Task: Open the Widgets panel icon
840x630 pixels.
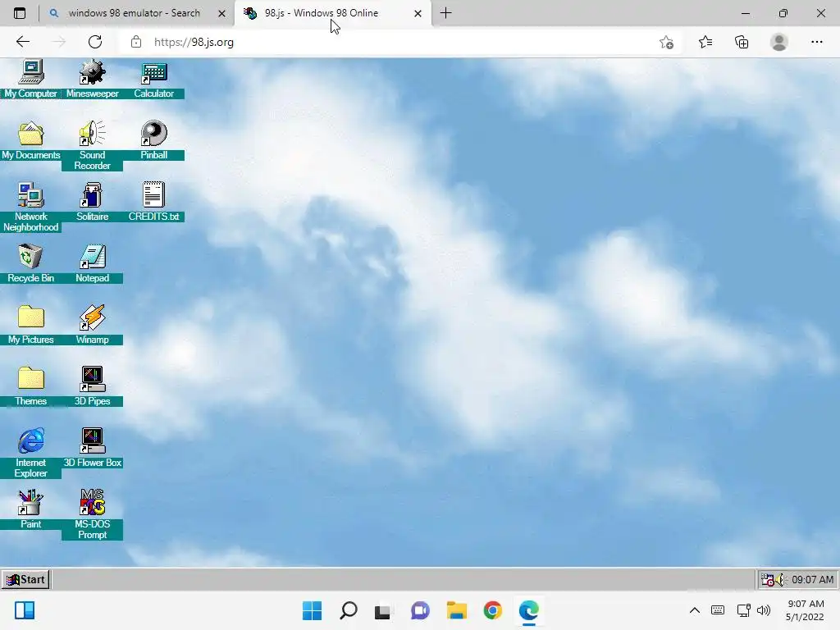Action: 25,610
